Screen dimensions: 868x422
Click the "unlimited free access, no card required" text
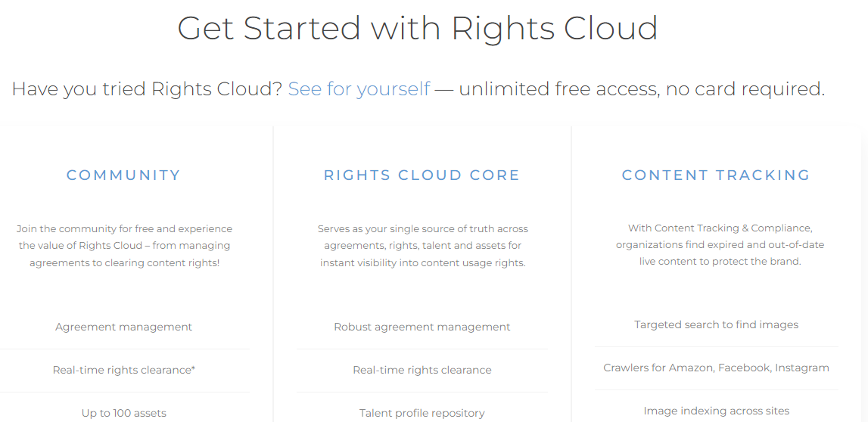pos(641,89)
